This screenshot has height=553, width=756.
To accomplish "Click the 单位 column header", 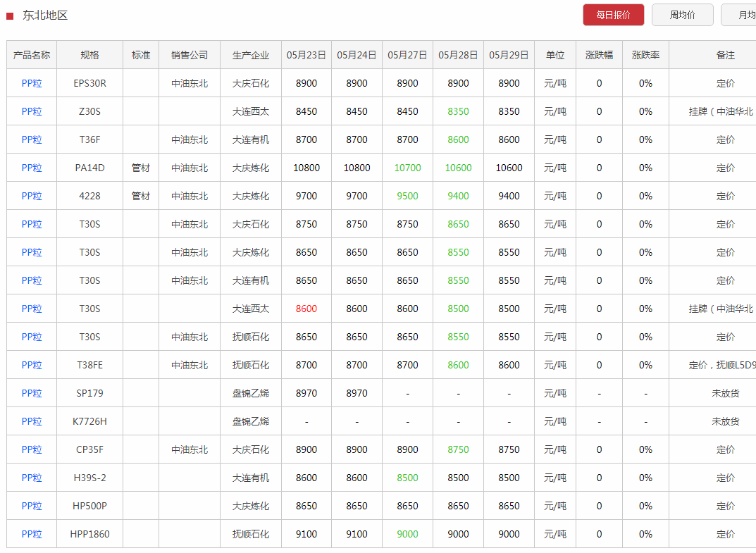I will 555,55.
